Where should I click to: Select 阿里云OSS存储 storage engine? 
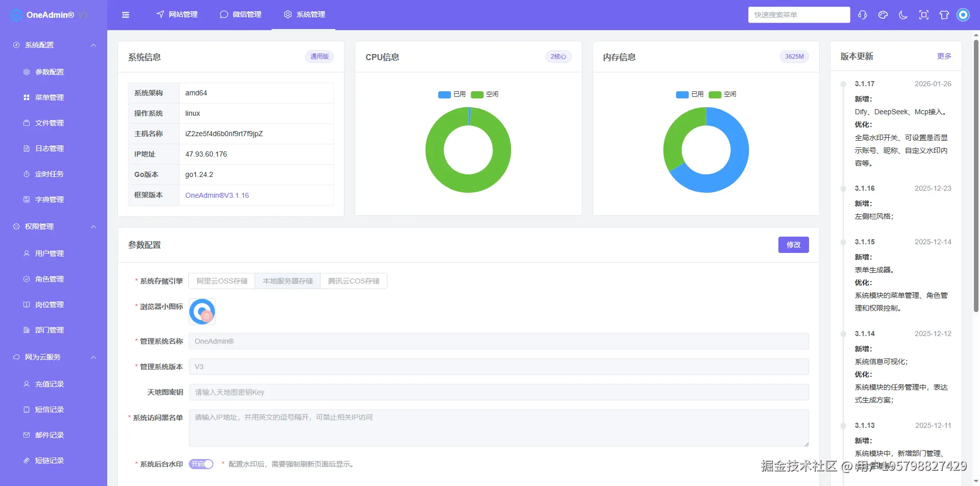click(222, 280)
